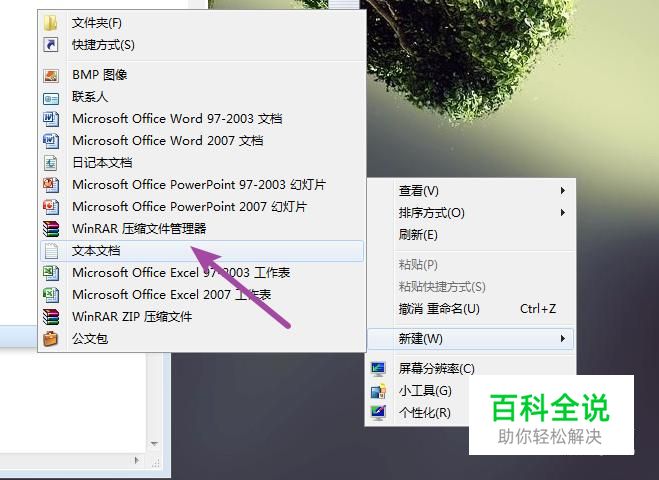Choose WinRAR ZIP 压缩文件

pyautogui.click(x=202, y=316)
